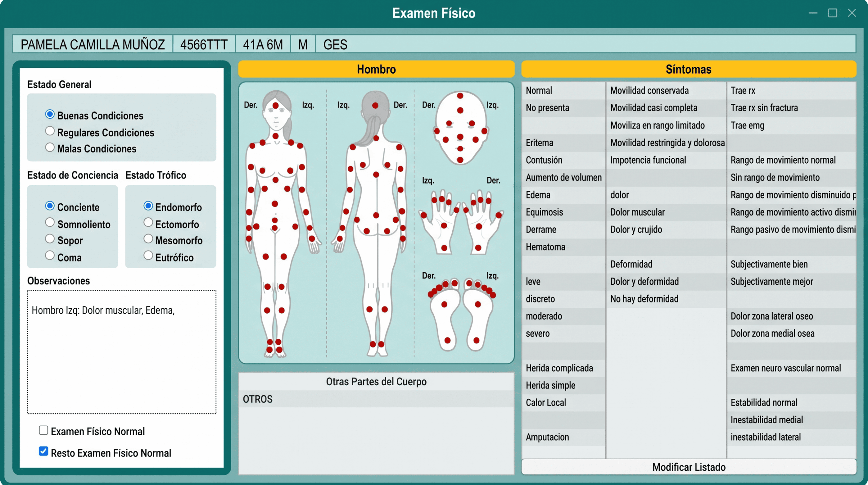Click heel point of the right foot sole
This screenshot has height=485, width=868.
(x=448, y=340)
